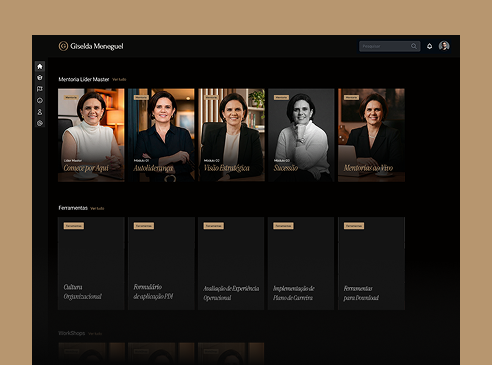The width and height of the screenshot is (492, 365).
Task: Open the person profile icon in the sidebar
Action: [x=40, y=112]
